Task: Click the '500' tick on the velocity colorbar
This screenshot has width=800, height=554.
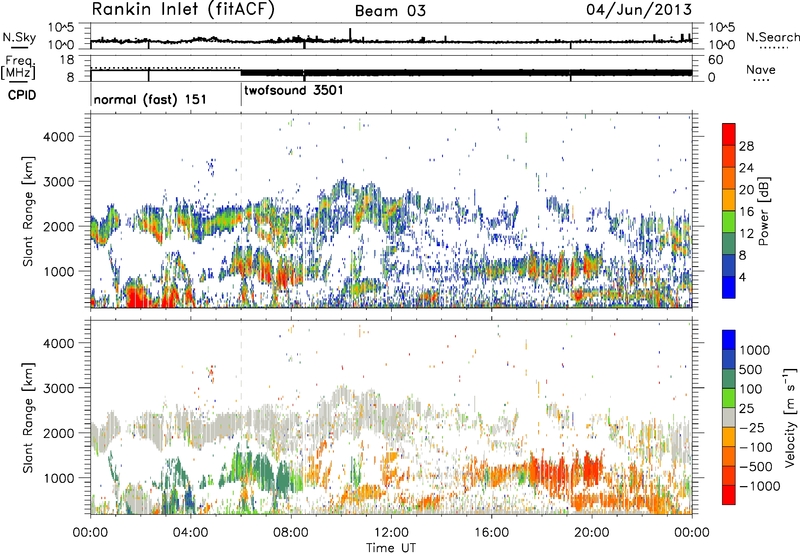Action: pos(751,370)
